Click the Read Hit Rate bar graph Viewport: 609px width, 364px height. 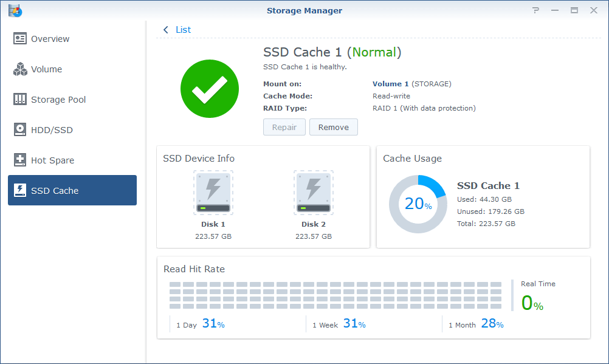click(x=335, y=295)
